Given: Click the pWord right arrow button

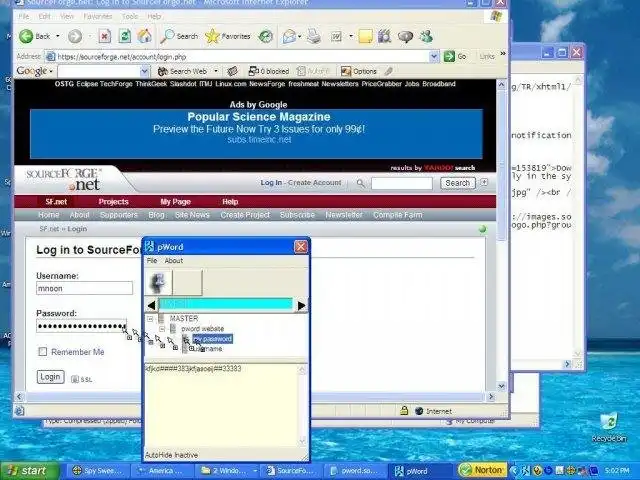Looking at the screenshot, I should pos(302,305).
